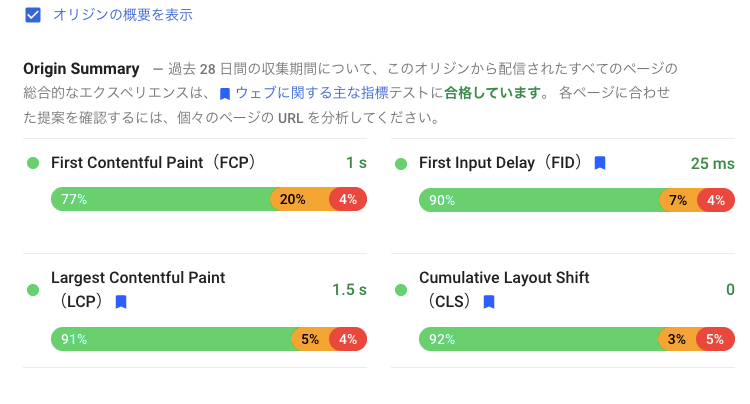The image size is (750, 404).
Task: Click the 25 ms value for FID
Action: pos(712,164)
